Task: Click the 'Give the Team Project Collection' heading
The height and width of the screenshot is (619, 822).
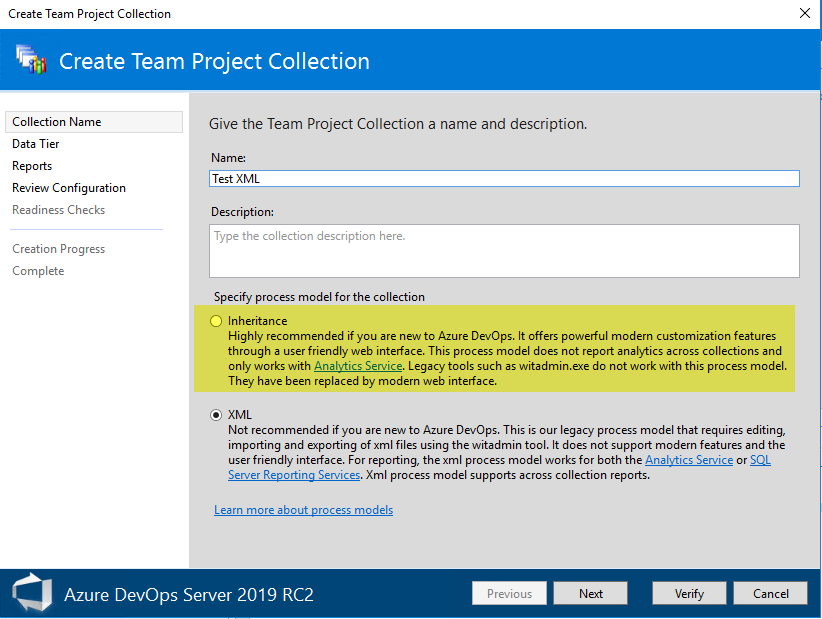Action: click(398, 124)
